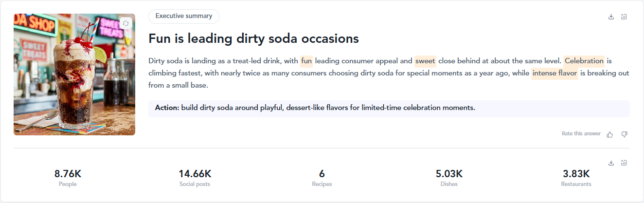Download the stats row via lower download icon

(611, 163)
